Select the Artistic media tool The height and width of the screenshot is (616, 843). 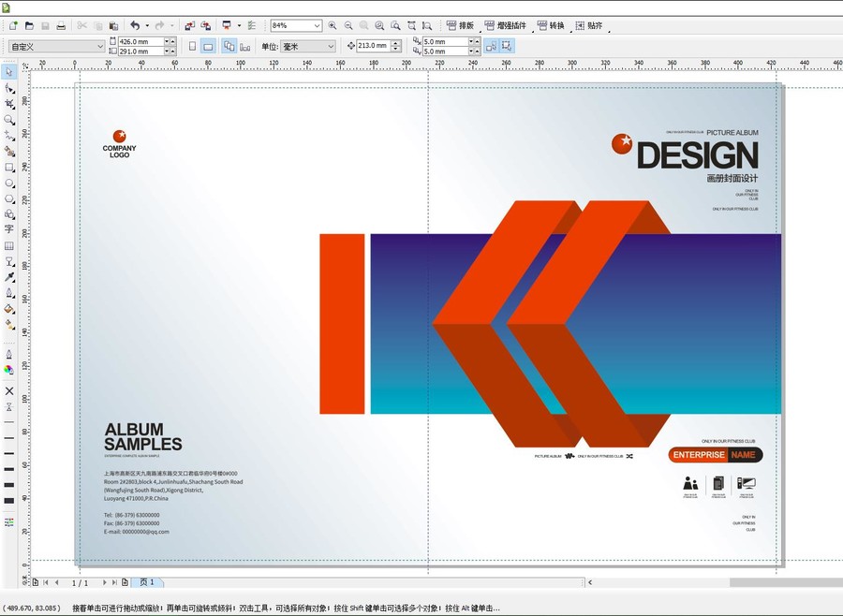pyautogui.click(x=9, y=152)
